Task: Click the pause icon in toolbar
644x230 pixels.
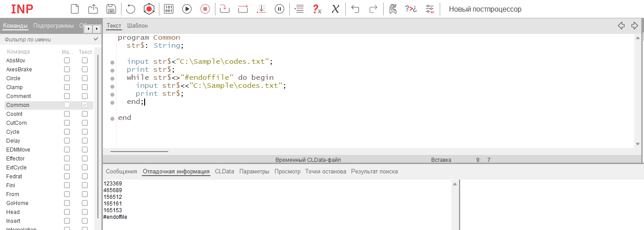Action: pos(279,9)
